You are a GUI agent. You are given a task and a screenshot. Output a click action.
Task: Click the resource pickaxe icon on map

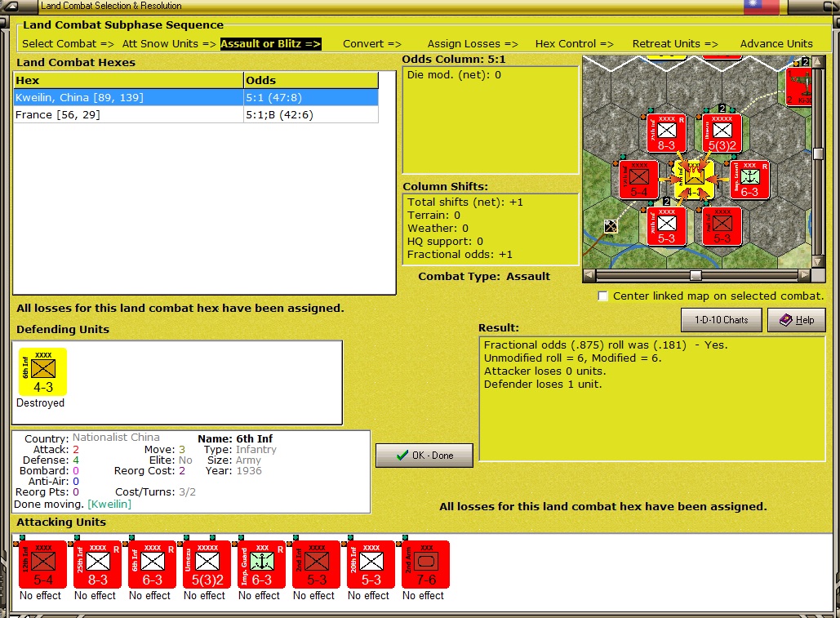(610, 226)
